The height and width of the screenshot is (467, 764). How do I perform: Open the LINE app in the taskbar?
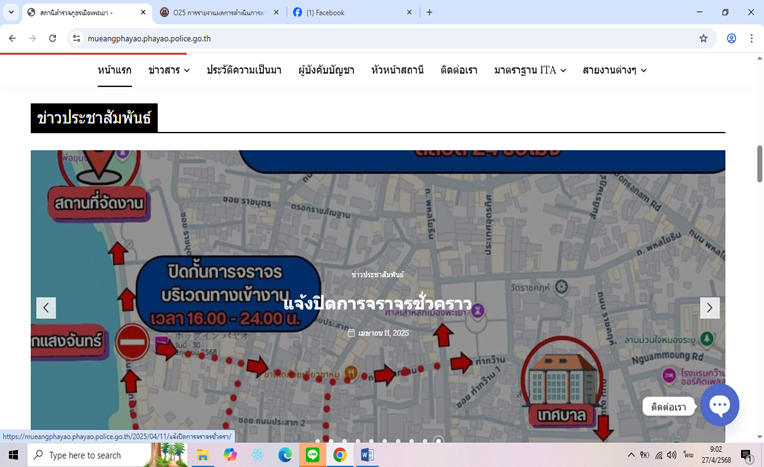tap(312, 455)
